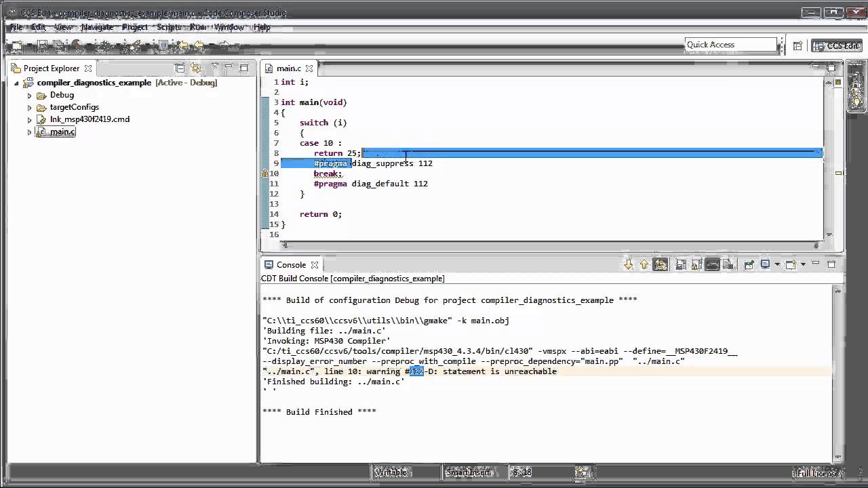Click Collapse All in Project Explorer
The width and height of the screenshot is (868, 488).
point(180,68)
